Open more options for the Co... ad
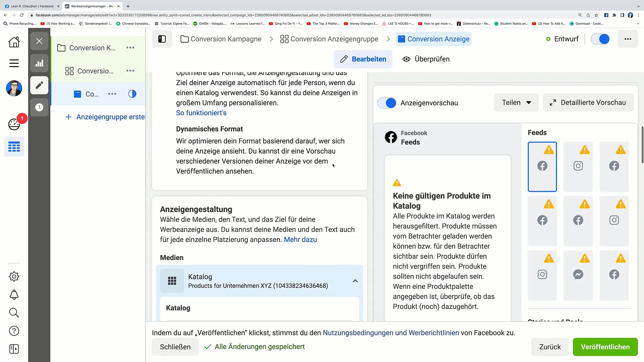 point(112,94)
